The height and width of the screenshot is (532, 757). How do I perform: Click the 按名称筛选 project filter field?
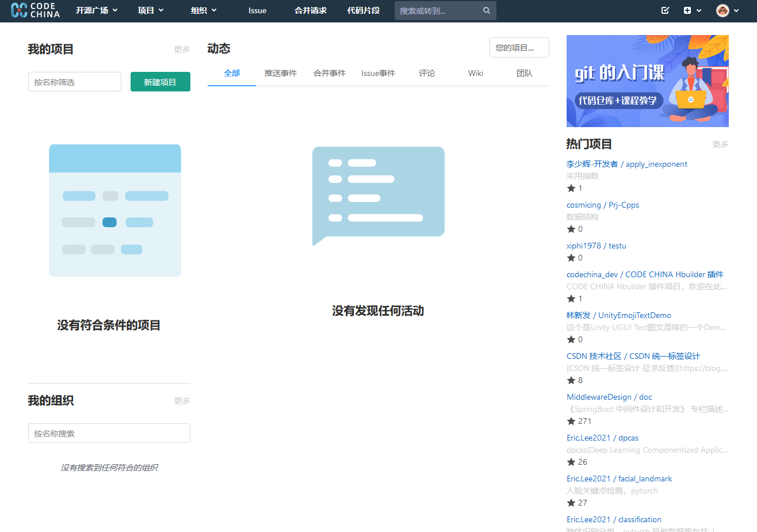[x=75, y=82]
